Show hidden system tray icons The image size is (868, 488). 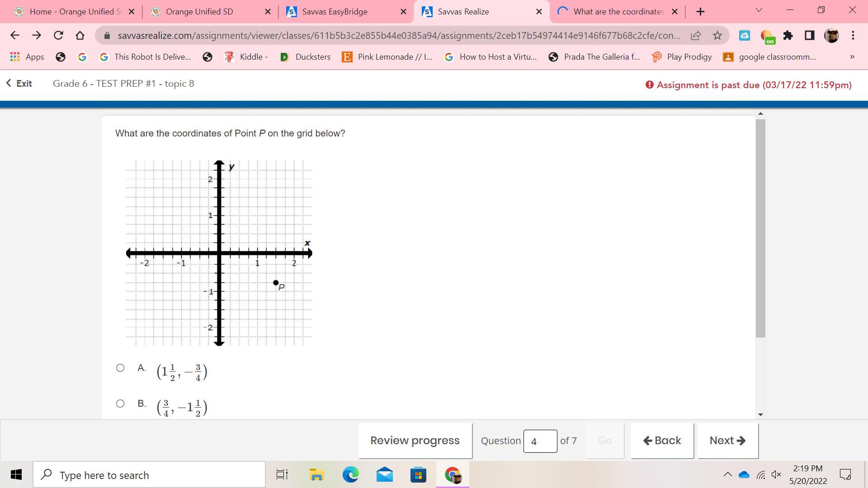(x=727, y=474)
